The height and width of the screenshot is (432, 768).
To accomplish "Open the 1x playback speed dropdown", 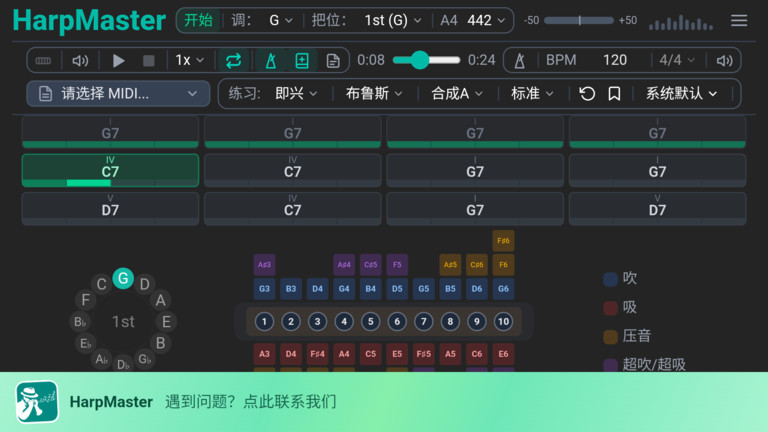I will point(190,61).
